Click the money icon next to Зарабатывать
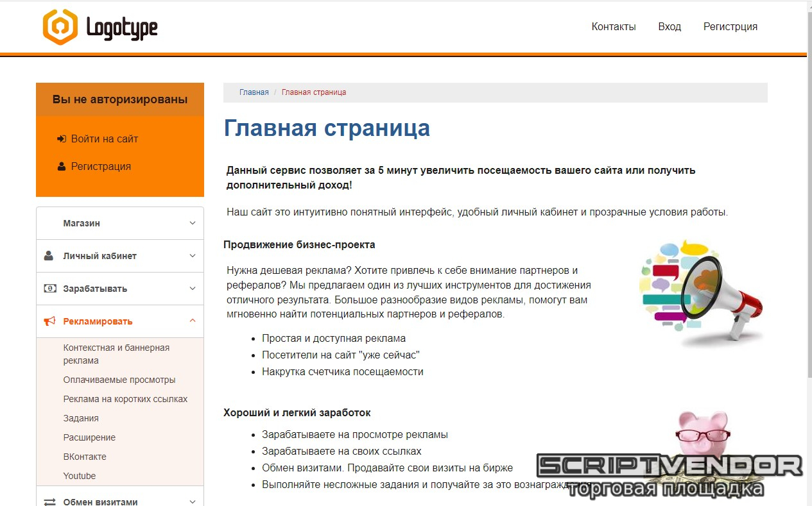 [x=49, y=289]
